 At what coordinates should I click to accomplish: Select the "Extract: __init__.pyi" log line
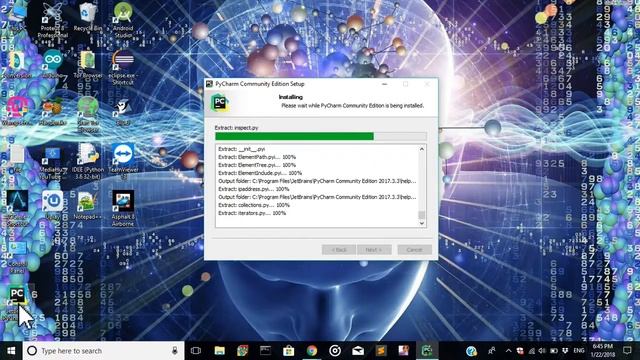(242, 149)
